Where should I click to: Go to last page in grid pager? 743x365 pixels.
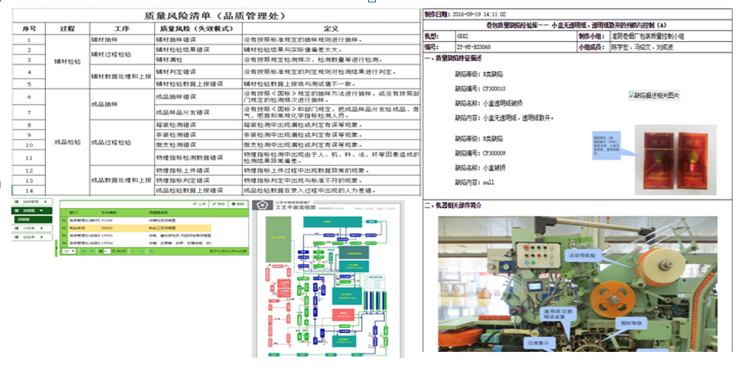[x=142, y=251]
